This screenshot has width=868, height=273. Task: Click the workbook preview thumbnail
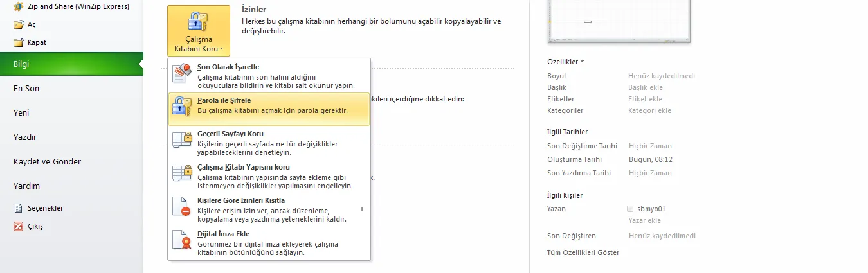(x=619, y=21)
